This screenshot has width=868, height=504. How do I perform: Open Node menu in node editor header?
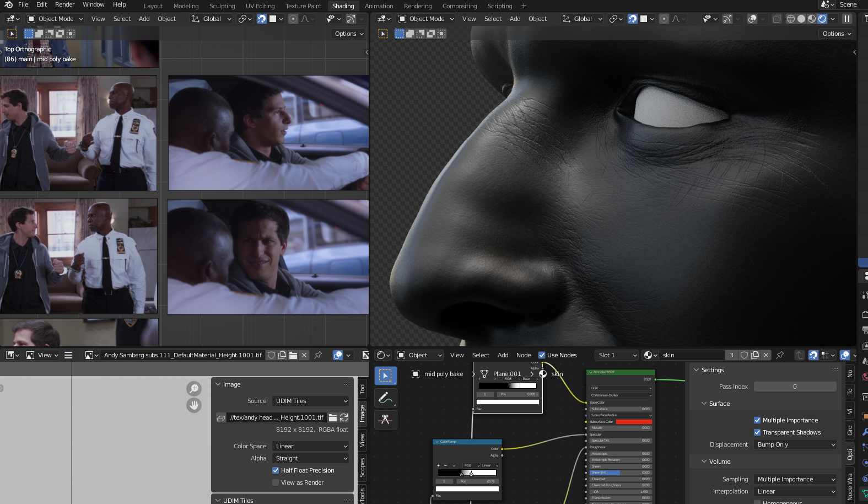coord(524,355)
